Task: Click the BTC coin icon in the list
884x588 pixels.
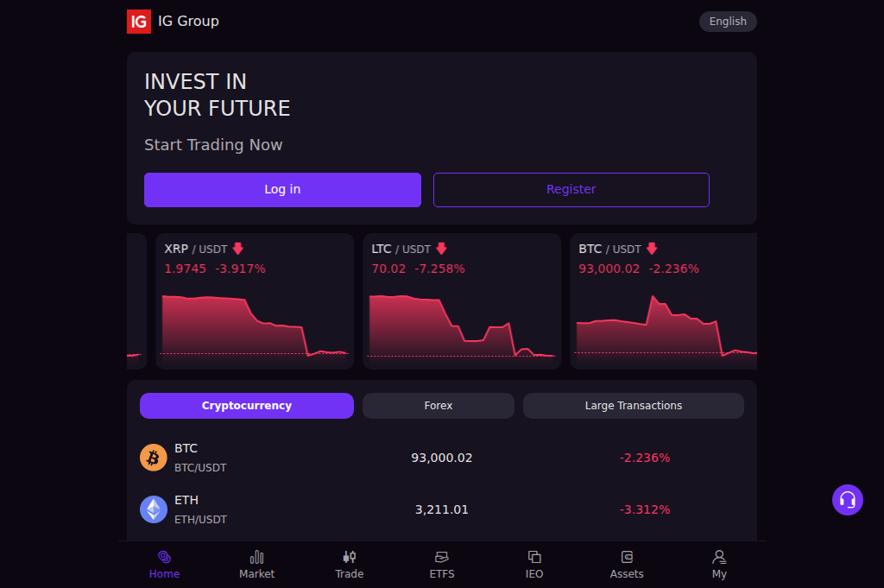Action: (153, 458)
